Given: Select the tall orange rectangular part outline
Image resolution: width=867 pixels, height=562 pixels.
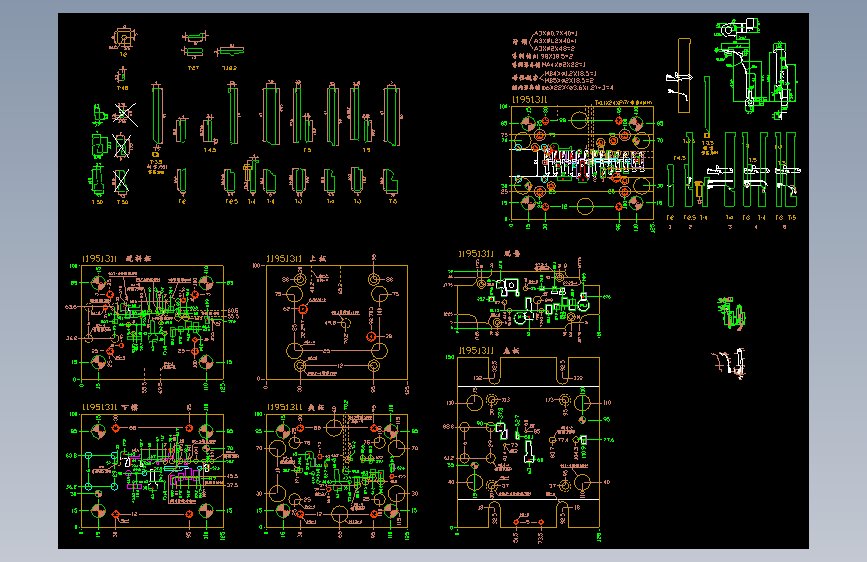Looking at the screenshot, I should click(684, 75).
